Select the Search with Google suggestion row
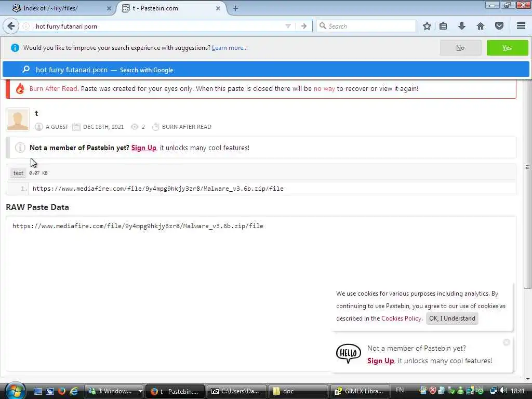 [265, 70]
